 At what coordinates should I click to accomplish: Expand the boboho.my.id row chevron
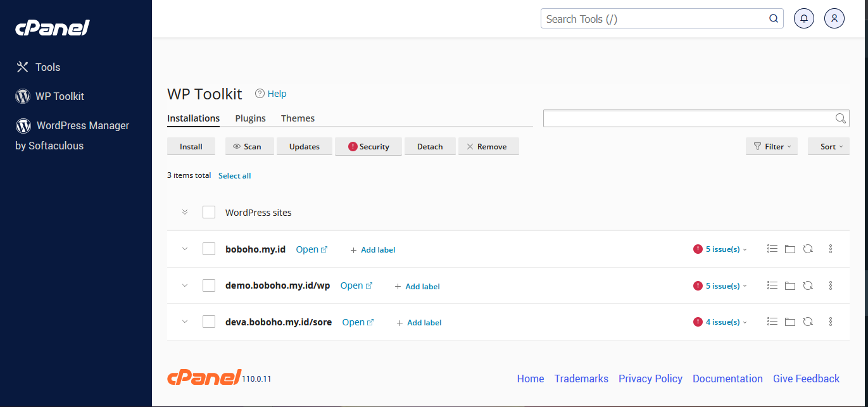pyautogui.click(x=185, y=249)
